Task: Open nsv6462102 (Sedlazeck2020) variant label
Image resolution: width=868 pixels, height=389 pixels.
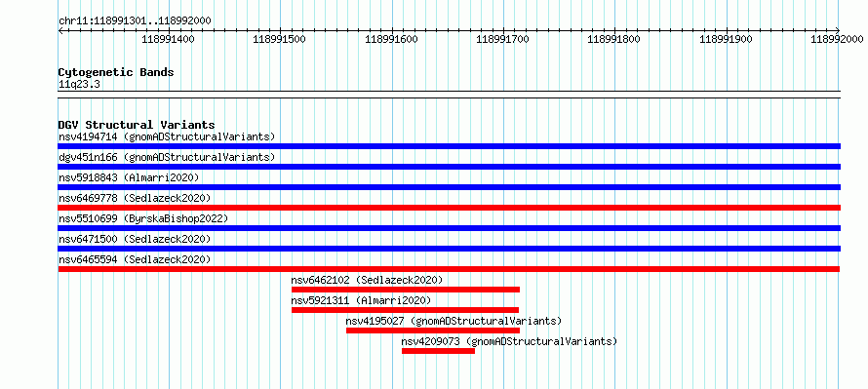Action: click(x=367, y=280)
